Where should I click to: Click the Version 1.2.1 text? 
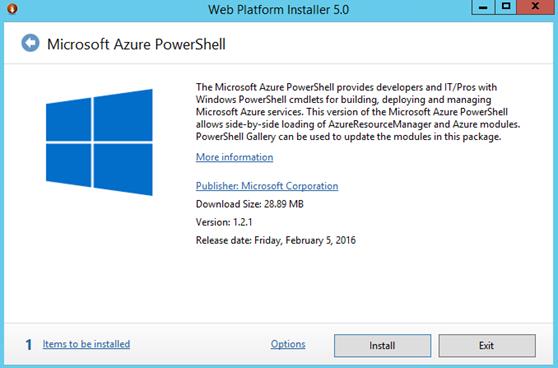[224, 222]
